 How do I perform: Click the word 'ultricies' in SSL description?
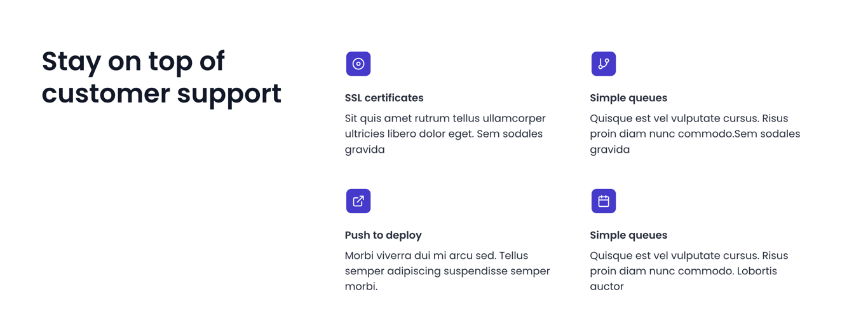[x=367, y=134]
